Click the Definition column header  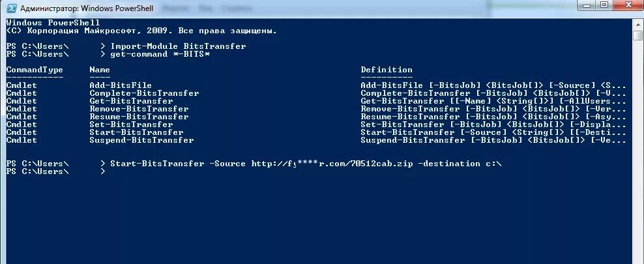point(387,70)
